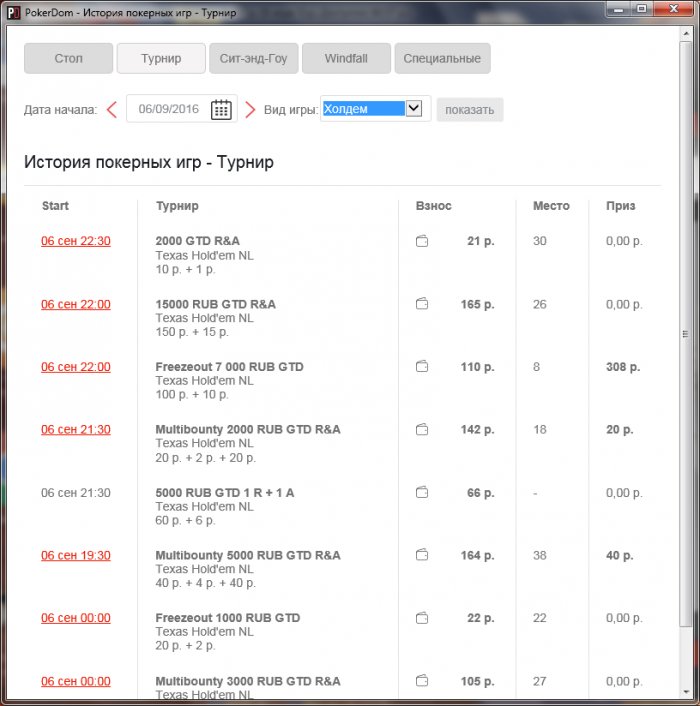Click wallet icon in 5000 RUB GTD 1 R + 1 A row

pyautogui.click(x=422, y=492)
